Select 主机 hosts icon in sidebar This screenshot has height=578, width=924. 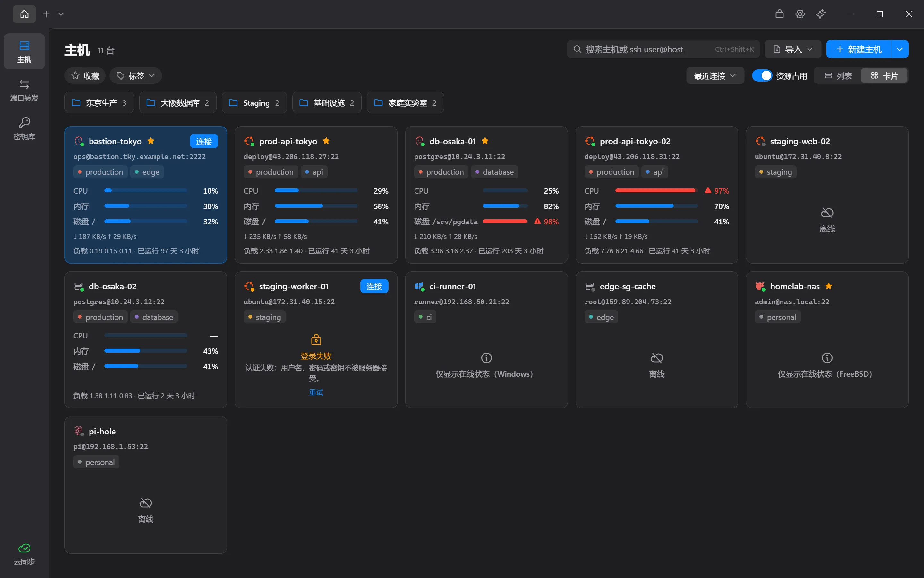tap(24, 46)
